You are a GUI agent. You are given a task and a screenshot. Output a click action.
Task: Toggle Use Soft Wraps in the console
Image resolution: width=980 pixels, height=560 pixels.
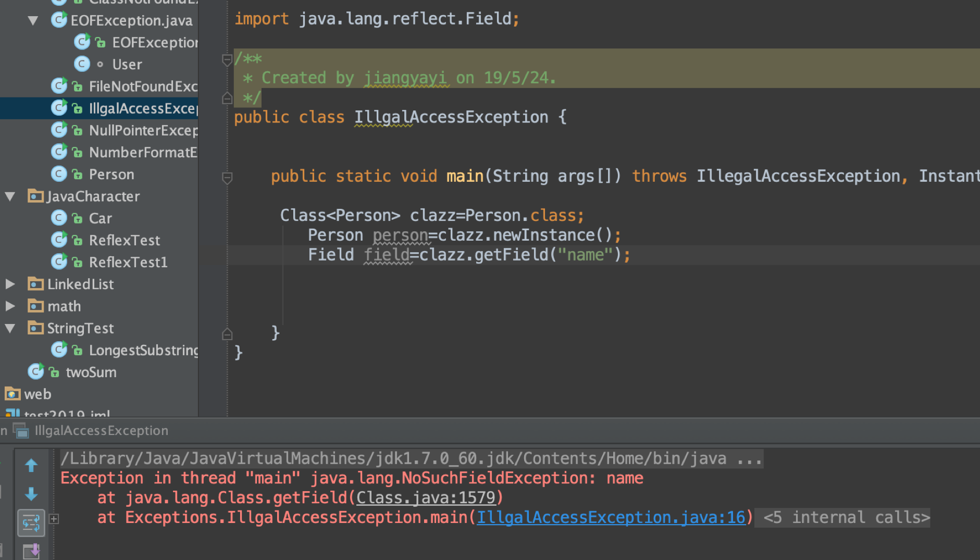31,522
